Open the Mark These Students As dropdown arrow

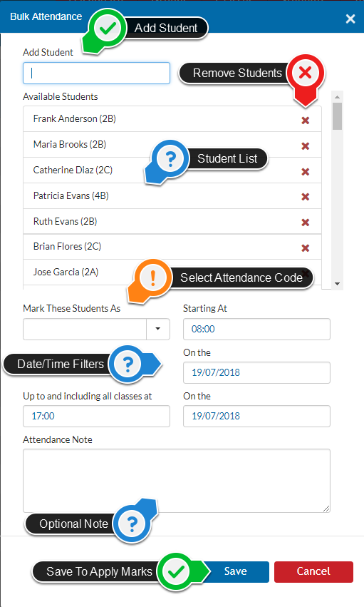pos(158,329)
